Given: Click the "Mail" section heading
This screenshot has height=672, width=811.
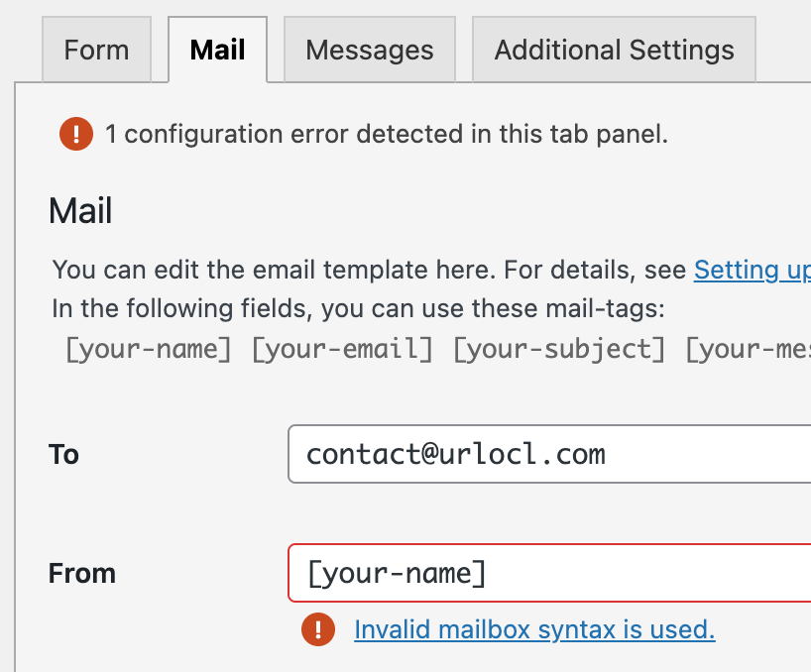Looking at the screenshot, I should tap(80, 210).
